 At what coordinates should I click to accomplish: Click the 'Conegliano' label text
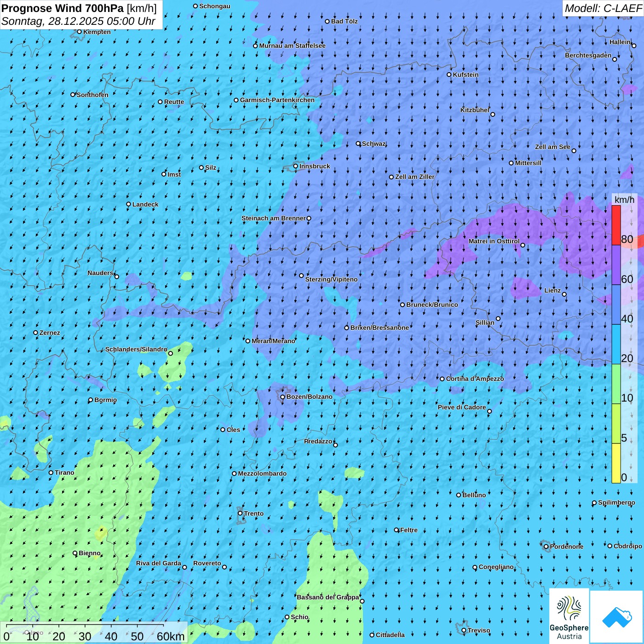496,567
